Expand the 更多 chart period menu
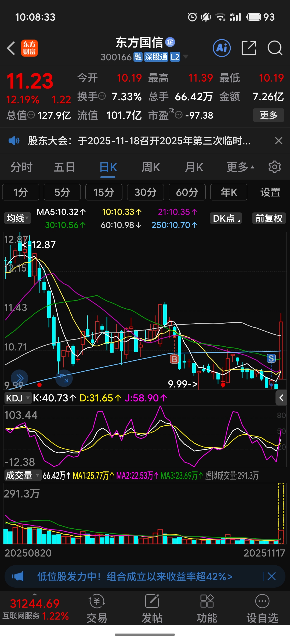This screenshot has height=644, width=290. pyautogui.click(x=240, y=167)
